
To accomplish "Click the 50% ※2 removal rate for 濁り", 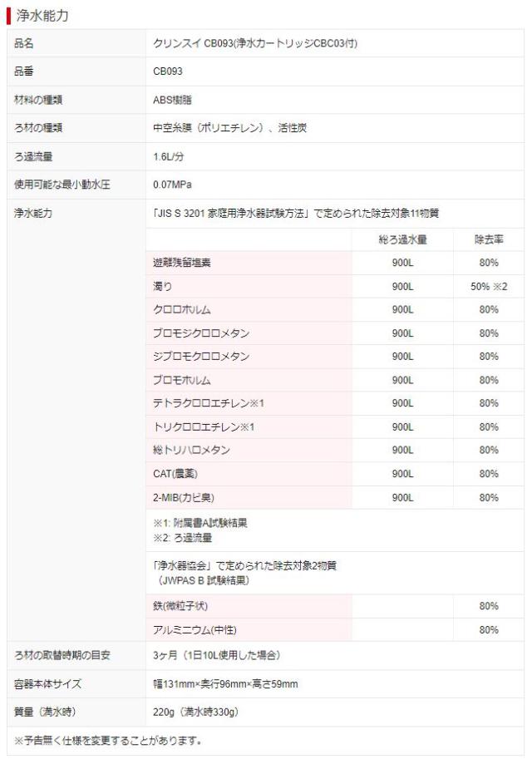I will 488,286.
